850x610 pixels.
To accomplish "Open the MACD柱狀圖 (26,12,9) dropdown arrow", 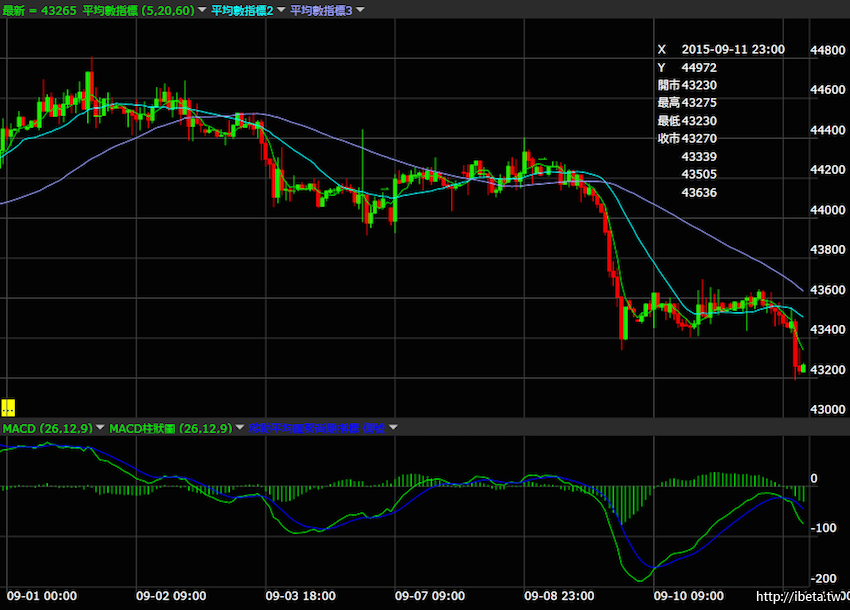I will point(238,428).
